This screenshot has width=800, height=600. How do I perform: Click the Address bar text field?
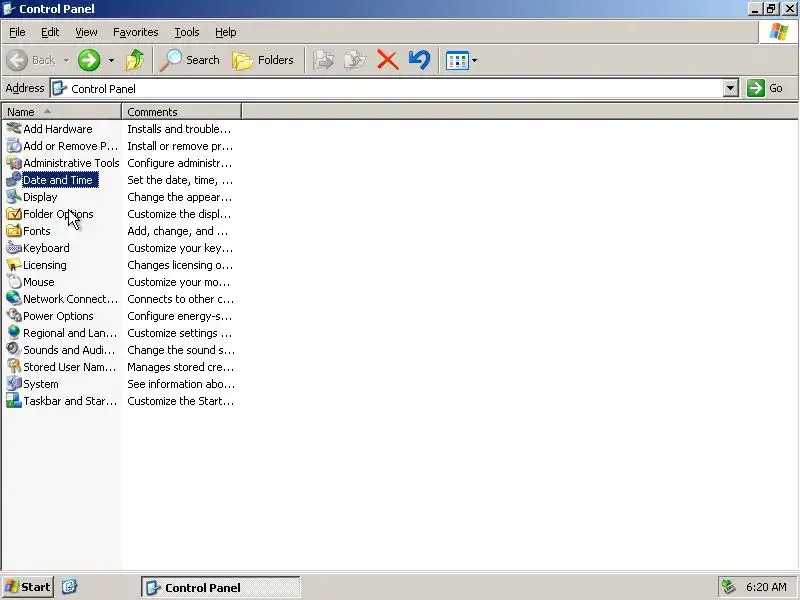click(x=386, y=89)
